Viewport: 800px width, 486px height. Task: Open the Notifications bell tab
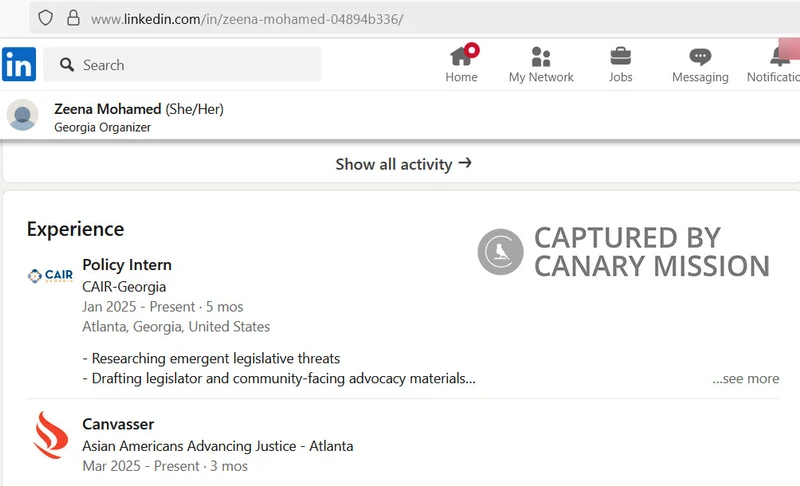coord(774,63)
